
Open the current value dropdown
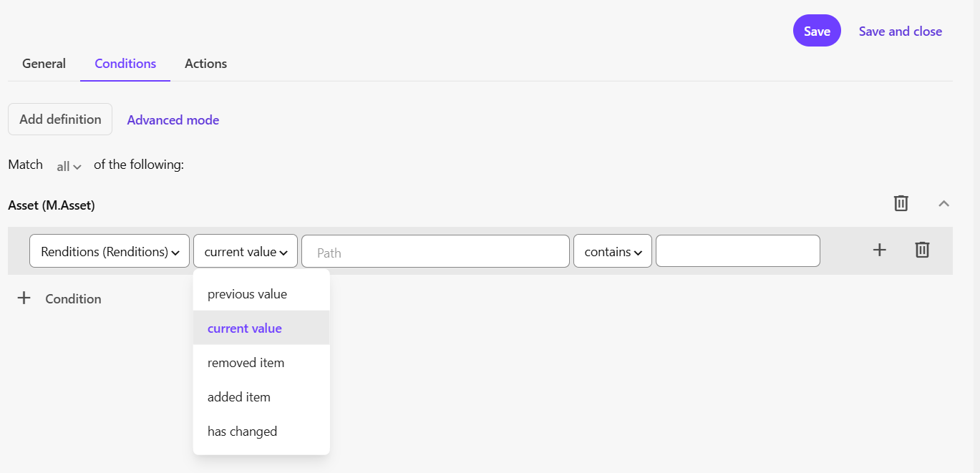coord(246,252)
